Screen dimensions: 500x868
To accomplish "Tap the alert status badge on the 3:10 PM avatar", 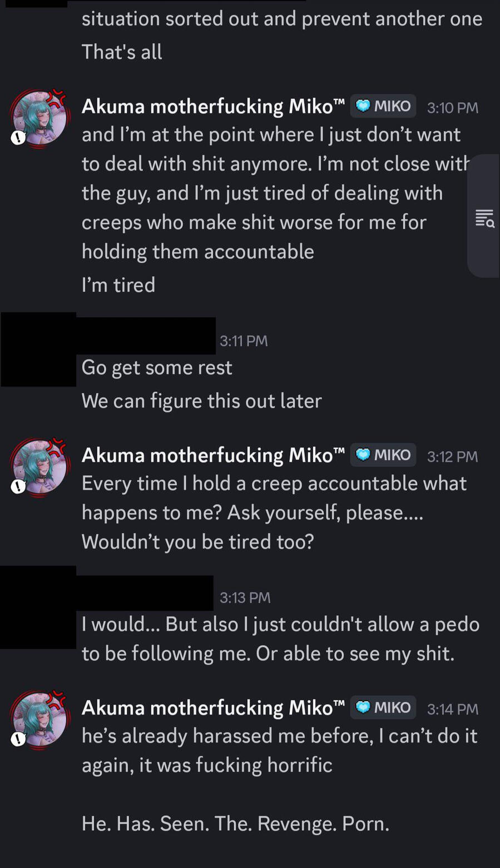I will [x=18, y=138].
